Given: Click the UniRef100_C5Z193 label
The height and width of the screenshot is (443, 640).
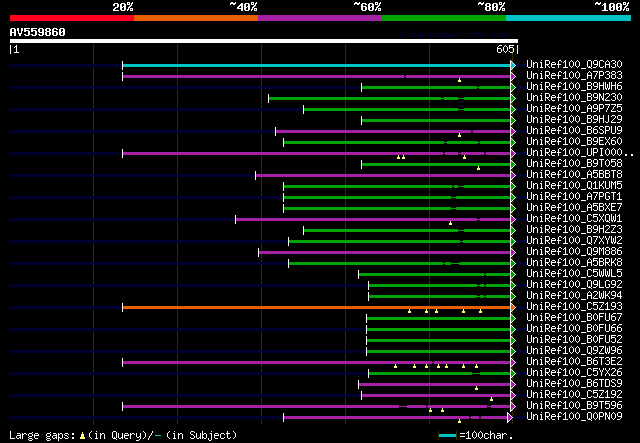Looking at the screenshot, I should [x=574, y=307].
